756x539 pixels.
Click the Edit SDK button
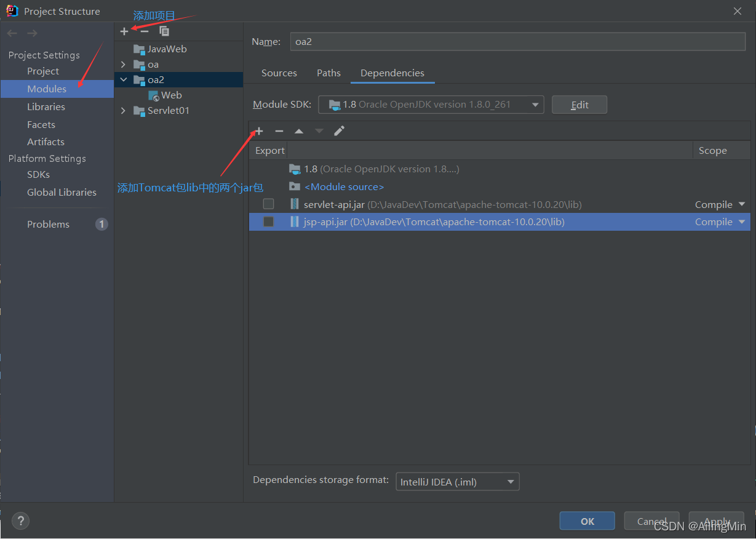pos(579,105)
